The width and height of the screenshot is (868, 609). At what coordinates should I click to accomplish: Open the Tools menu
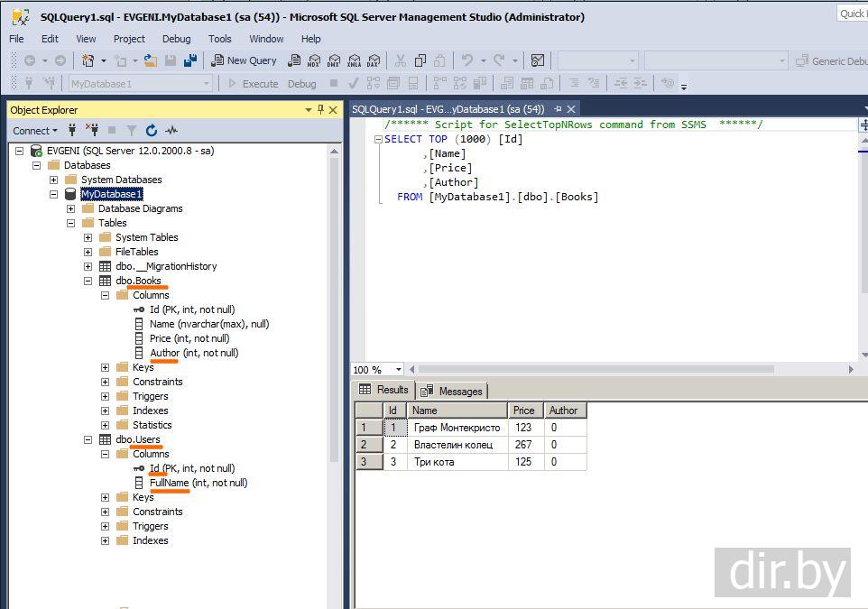[x=219, y=39]
